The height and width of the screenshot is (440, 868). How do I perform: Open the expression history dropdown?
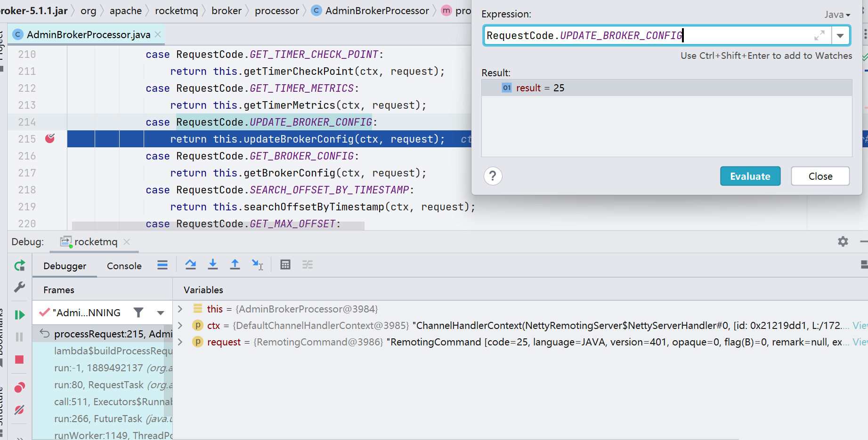pyautogui.click(x=841, y=35)
